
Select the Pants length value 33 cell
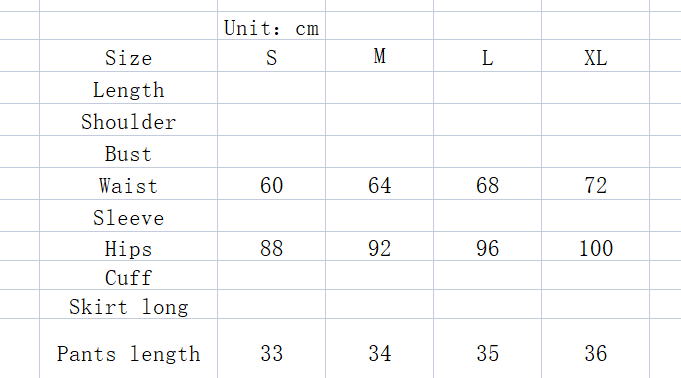point(271,348)
